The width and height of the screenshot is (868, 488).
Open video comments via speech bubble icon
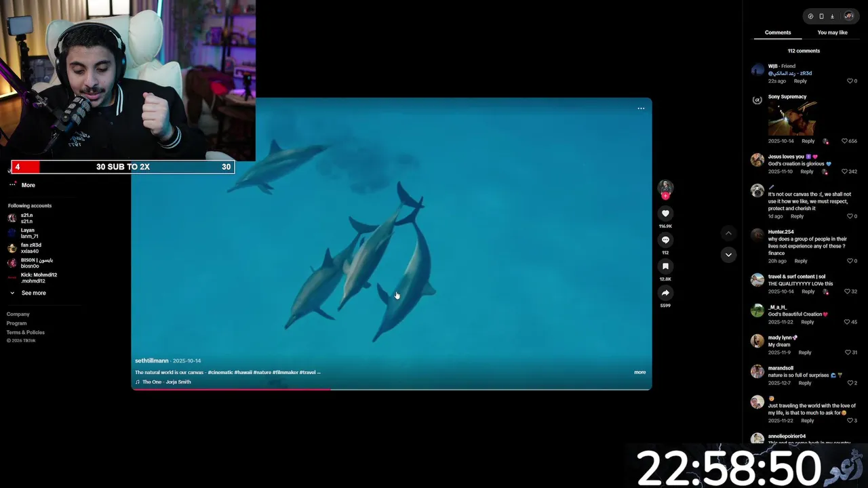(665, 240)
